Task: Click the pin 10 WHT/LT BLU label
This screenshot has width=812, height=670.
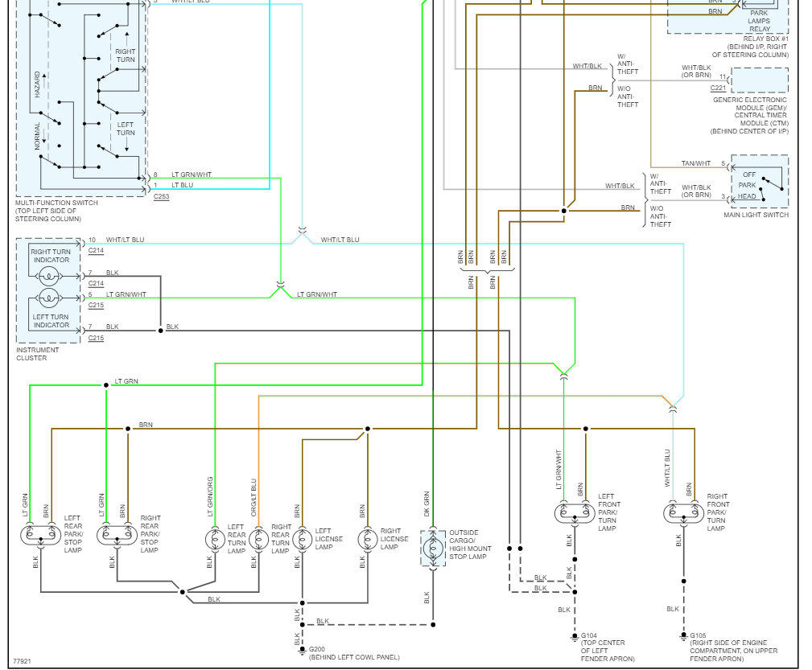Action: pyautogui.click(x=126, y=240)
